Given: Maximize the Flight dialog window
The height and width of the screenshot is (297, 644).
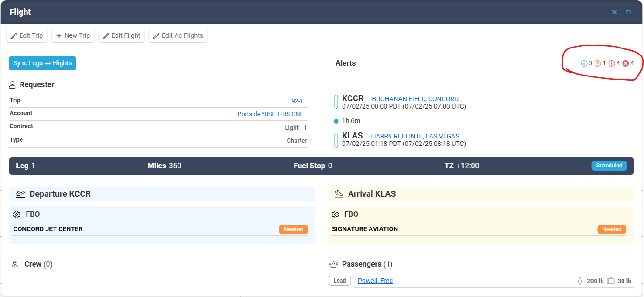Looking at the screenshot, I should 628,12.
